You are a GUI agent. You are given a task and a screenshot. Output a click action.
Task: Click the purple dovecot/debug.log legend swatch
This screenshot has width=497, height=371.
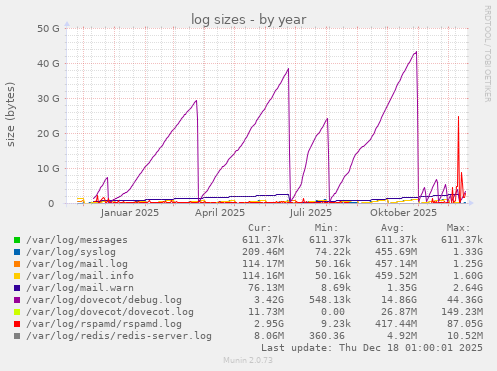click(17, 300)
